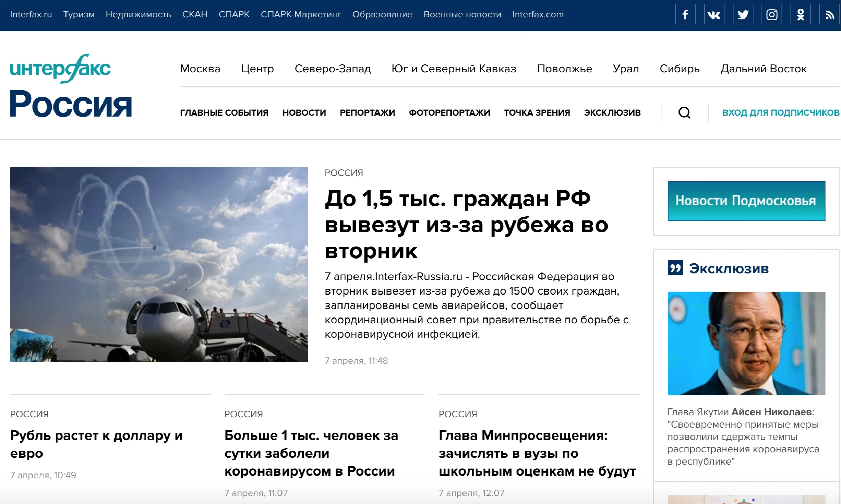The image size is (841, 504).
Task: Navigate to ТОЧКА ЗРЕНИЯ section
Action: pos(537,112)
